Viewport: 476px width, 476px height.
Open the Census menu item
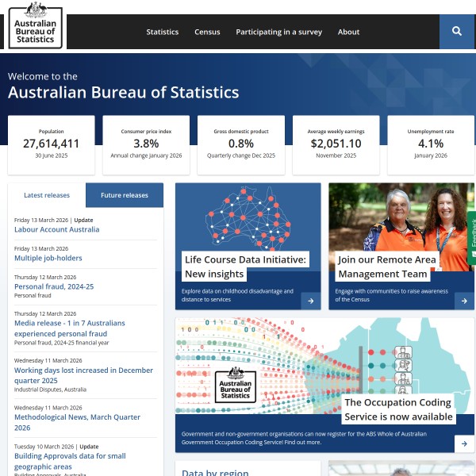tap(207, 33)
